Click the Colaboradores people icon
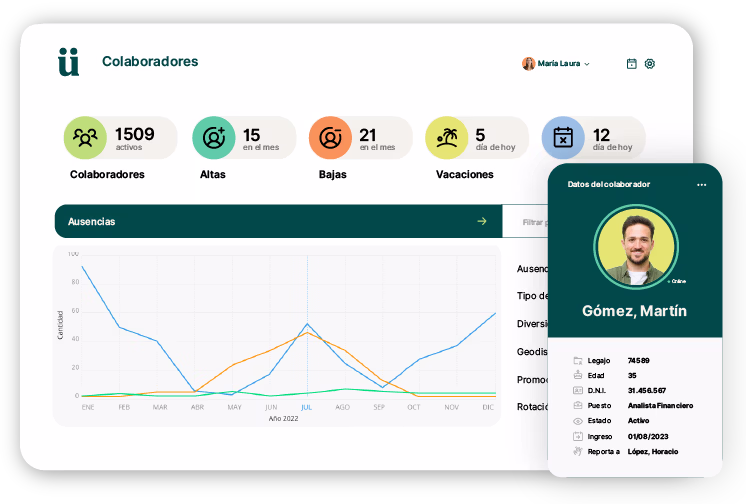The height and width of the screenshot is (504, 746). [85, 138]
